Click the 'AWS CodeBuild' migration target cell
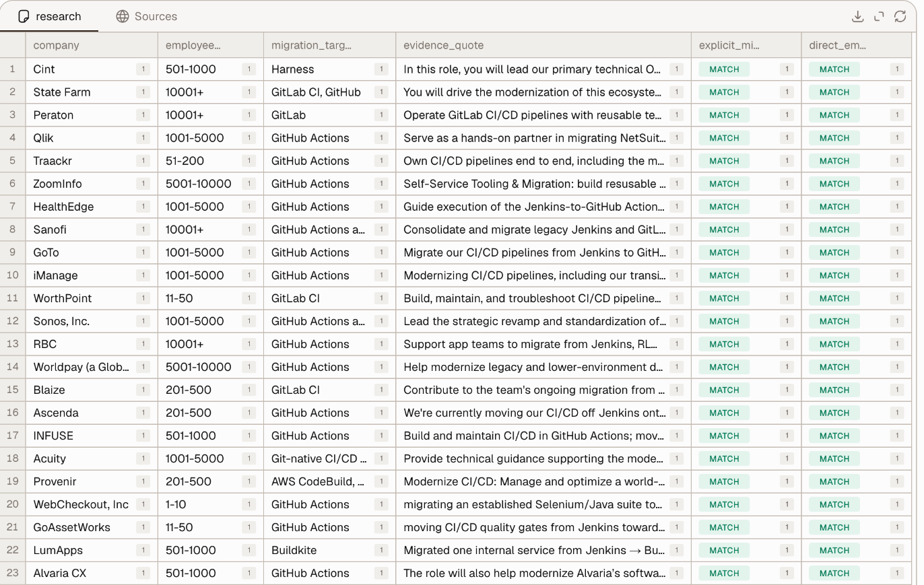Screen dimensions: 924x585 point(329,481)
